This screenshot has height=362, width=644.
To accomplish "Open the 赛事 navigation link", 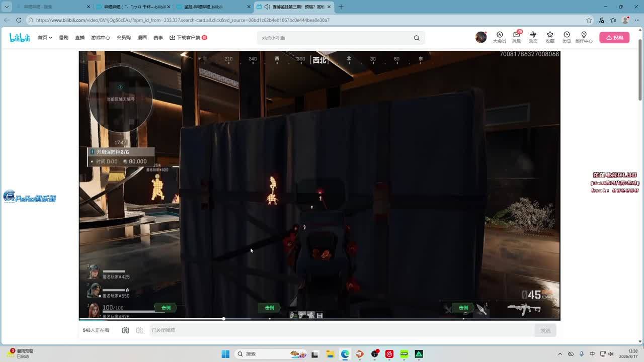I will pos(158,38).
